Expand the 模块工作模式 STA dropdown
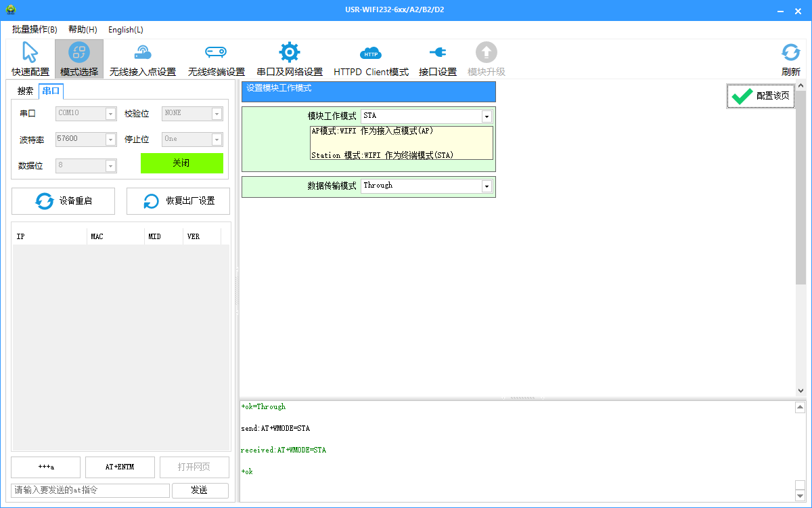This screenshot has width=812, height=508. (486, 117)
